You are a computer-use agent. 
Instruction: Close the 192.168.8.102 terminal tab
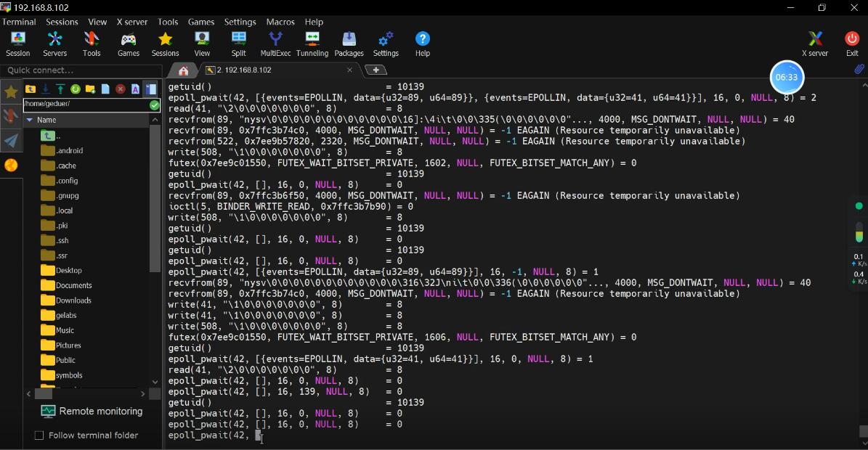click(x=350, y=70)
